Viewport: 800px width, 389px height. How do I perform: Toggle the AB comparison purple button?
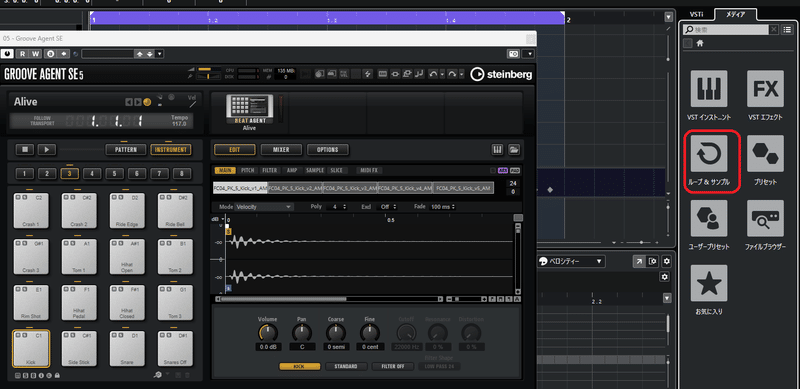503,171
